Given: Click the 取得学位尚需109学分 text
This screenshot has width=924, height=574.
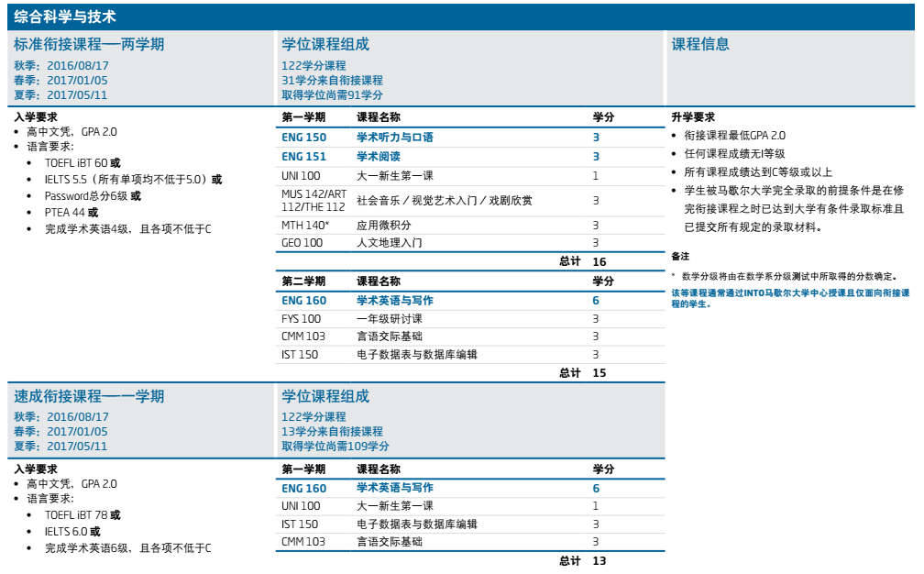Looking at the screenshot, I should pos(335,447).
